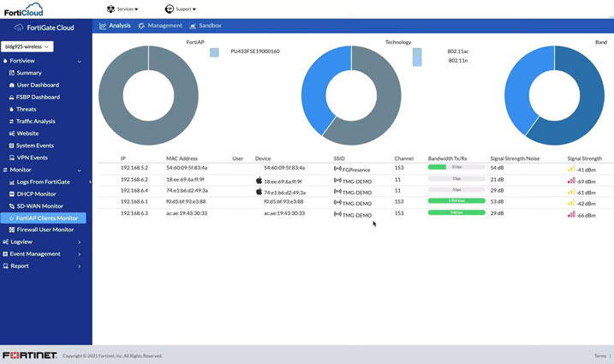This screenshot has width=614, height=364.
Task: Click the VPN Events monitor icon
Action: pos(11,158)
